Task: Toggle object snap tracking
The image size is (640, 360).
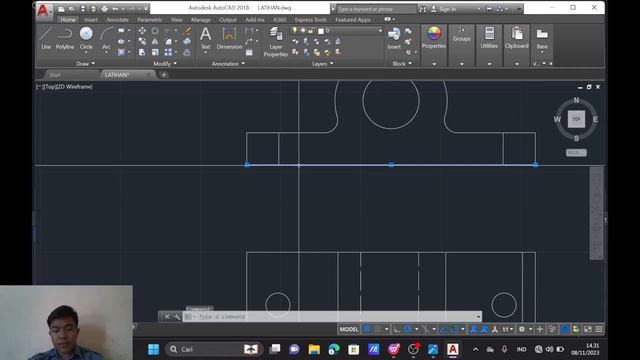Action: click(444, 329)
